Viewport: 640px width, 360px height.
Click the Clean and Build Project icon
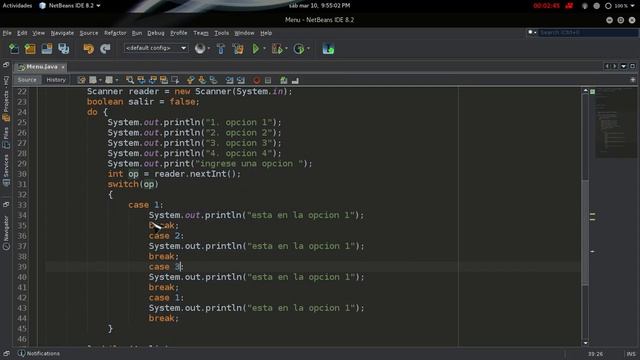(238, 49)
